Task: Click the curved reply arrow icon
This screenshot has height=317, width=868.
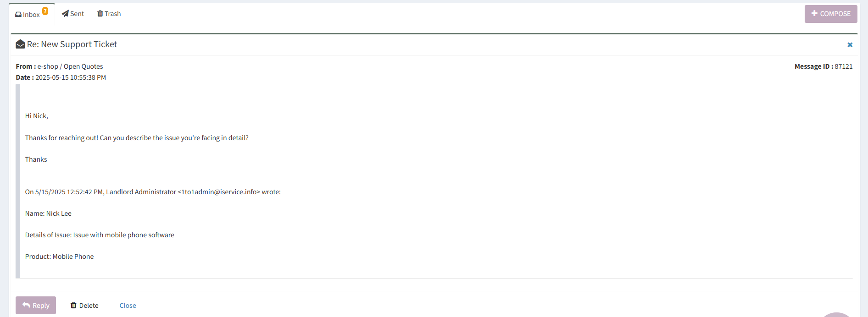Action: click(x=26, y=305)
